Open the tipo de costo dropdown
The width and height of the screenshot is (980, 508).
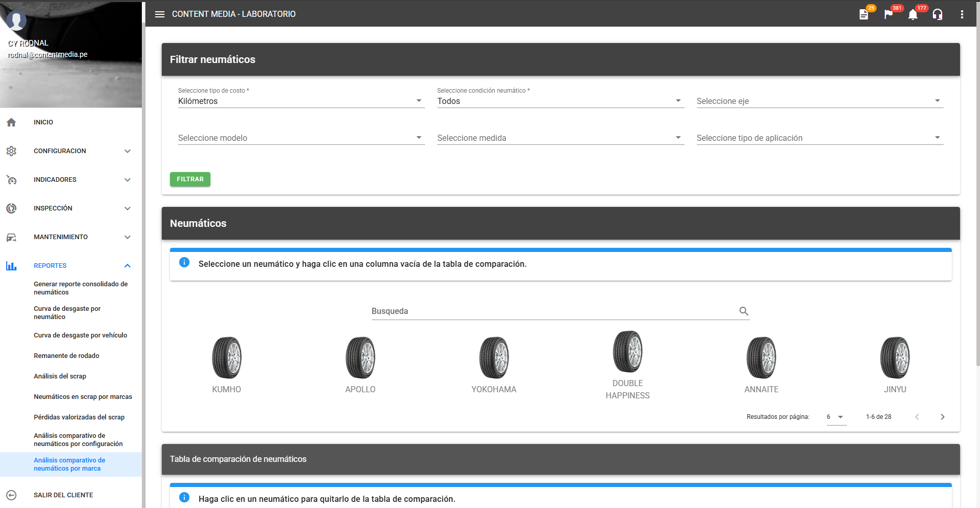(x=301, y=101)
